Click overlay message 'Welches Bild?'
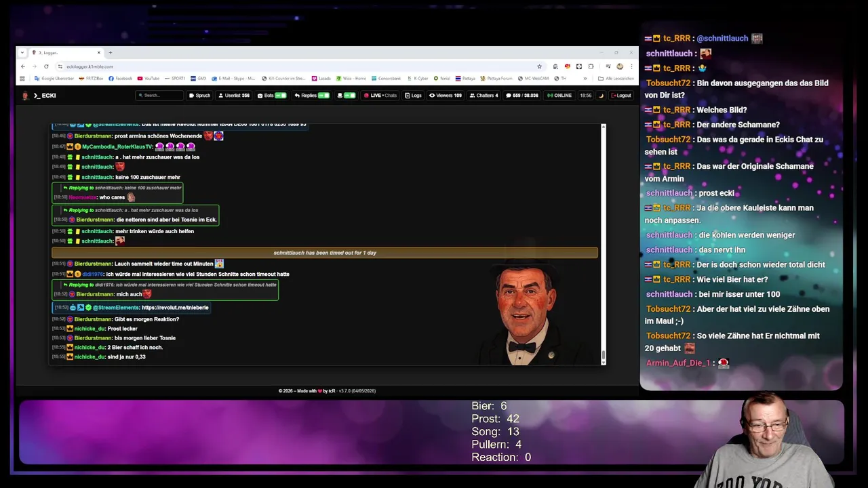868x488 pixels. click(722, 110)
